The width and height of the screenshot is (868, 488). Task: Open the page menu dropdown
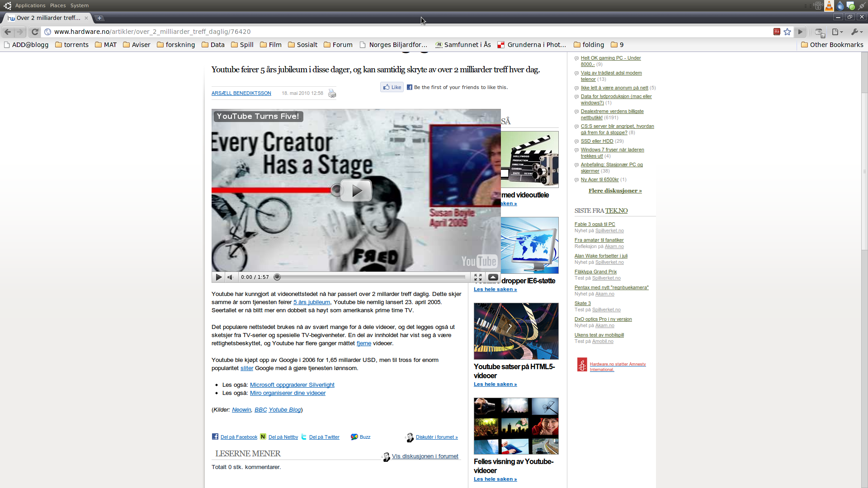click(x=837, y=32)
